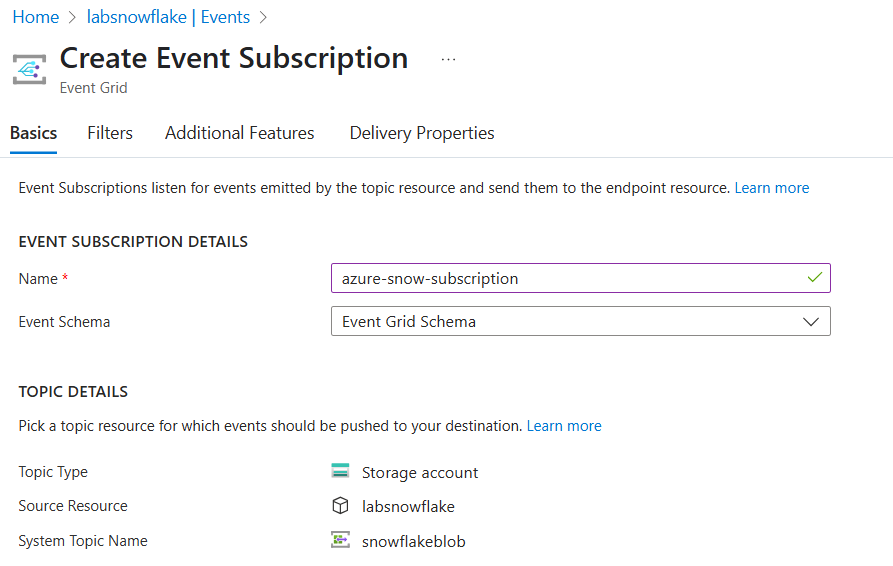This screenshot has width=893, height=566.
Task: Click the green validation checkmark in Name field
Action: [815, 277]
